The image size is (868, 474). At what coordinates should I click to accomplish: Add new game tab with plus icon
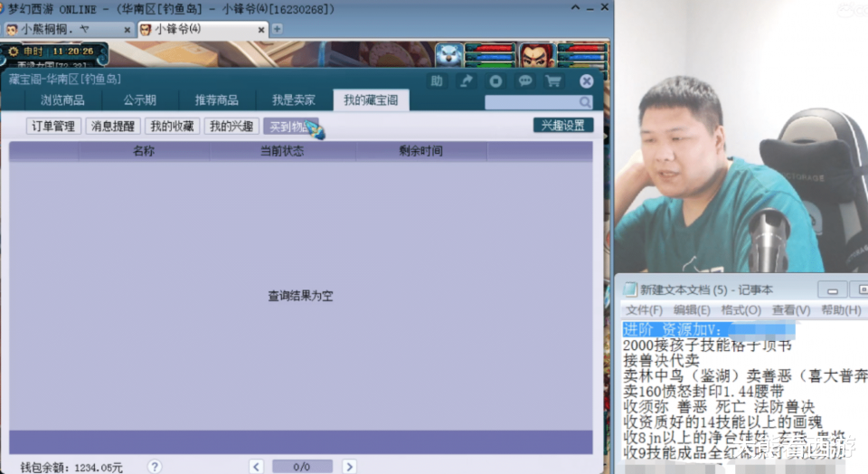tap(278, 29)
